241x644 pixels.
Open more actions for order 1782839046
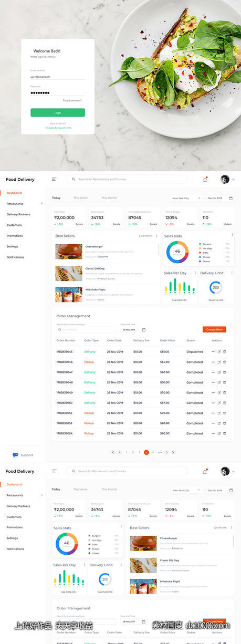213,362
